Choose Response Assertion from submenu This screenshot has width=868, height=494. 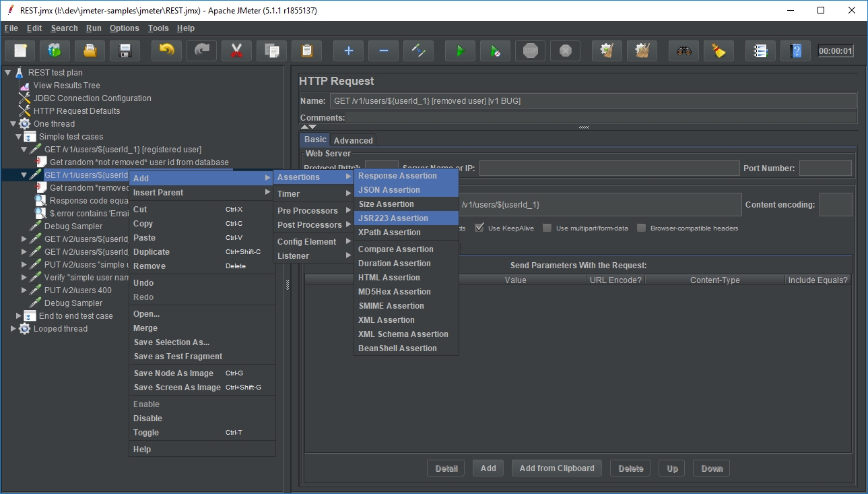pos(406,176)
